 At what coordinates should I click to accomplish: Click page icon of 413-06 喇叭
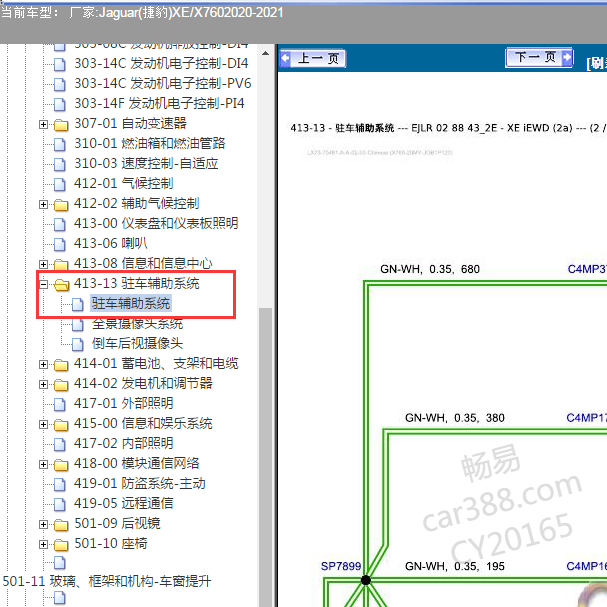click(60, 244)
